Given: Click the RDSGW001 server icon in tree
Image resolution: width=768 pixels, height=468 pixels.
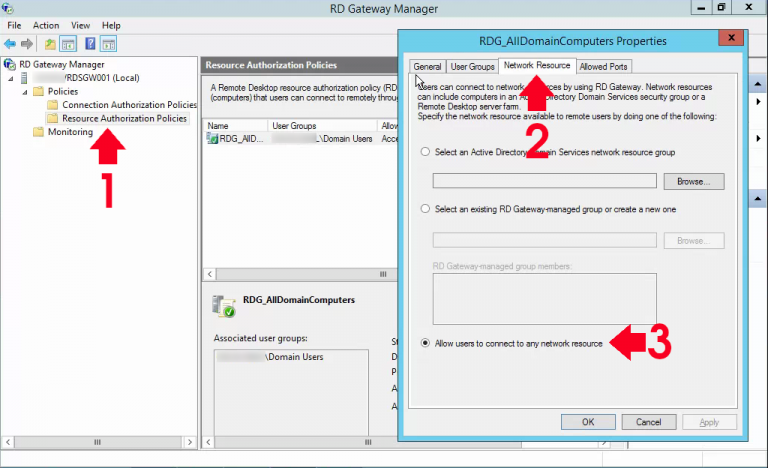Looking at the screenshot, I should tap(24, 78).
